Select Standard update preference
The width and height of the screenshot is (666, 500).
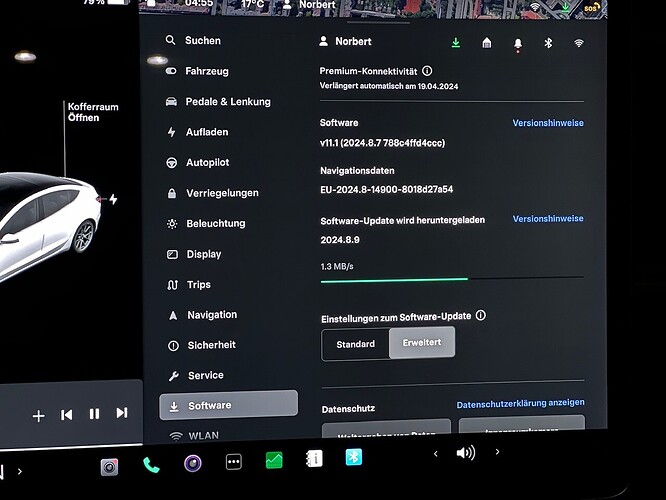tap(356, 345)
